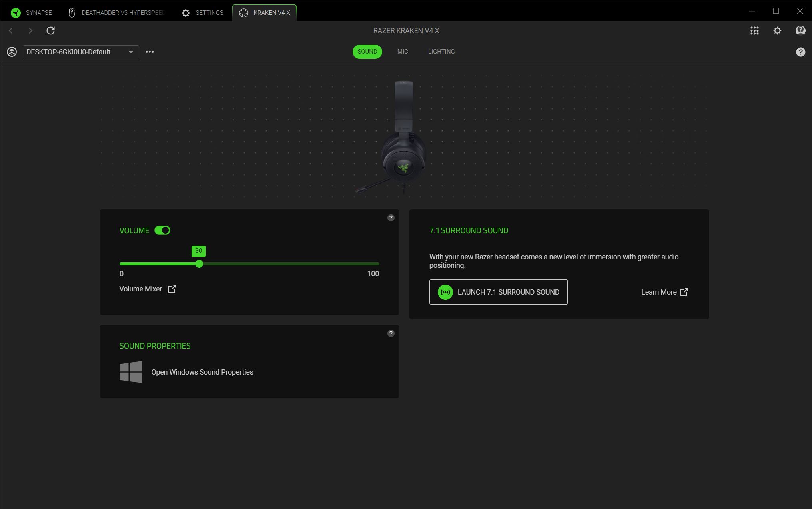The height and width of the screenshot is (509, 812).
Task: Open settings gear icon beside modules grid
Action: [x=777, y=31]
